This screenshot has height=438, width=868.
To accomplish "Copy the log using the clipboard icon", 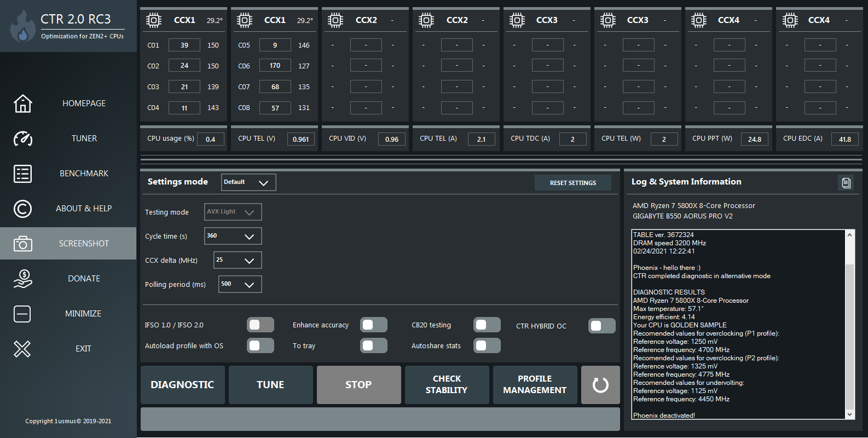I will [846, 183].
